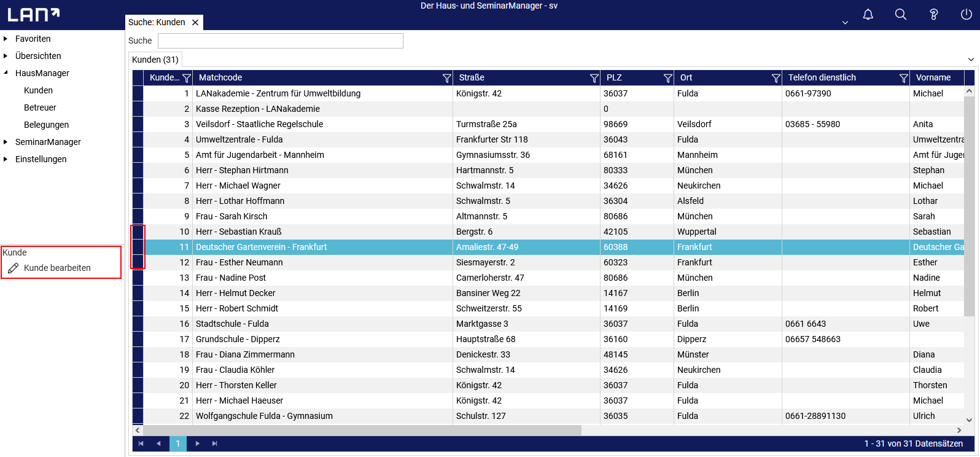Collapse the HausManager tree node

6,73
